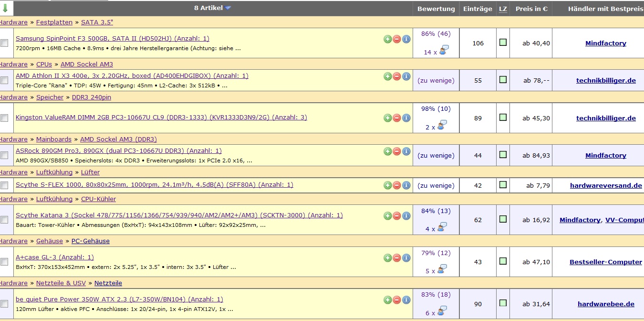The image size is (644, 321).
Task: Select A+case GL-3 checkbox
Action: (4, 262)
